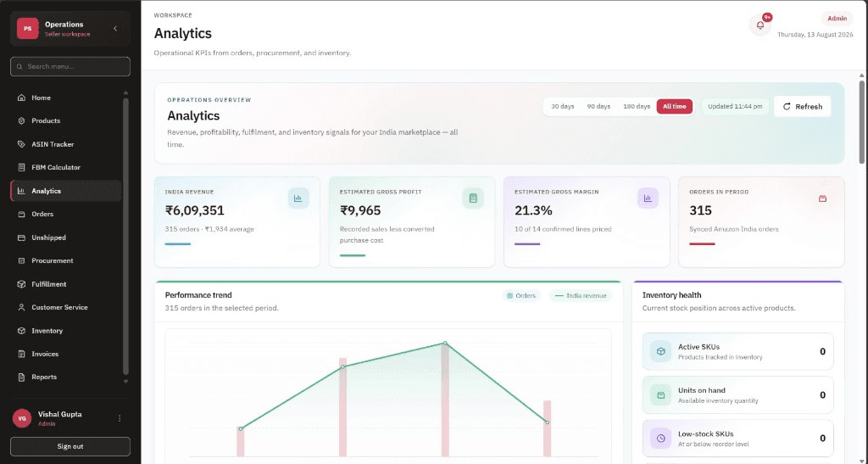868x464 pixels.
Task: Select the 30 days range
Action: pyautogui.click(x=563, y=106)
